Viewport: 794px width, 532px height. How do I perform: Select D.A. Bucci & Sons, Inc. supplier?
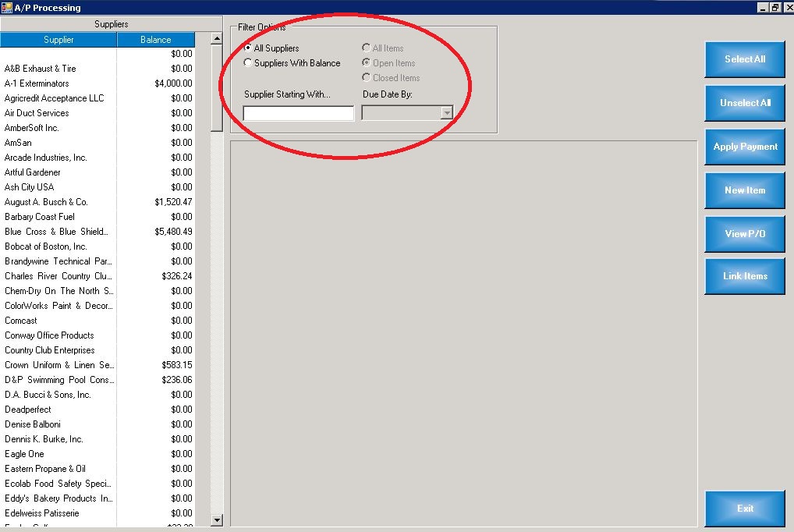coord(97,394)
